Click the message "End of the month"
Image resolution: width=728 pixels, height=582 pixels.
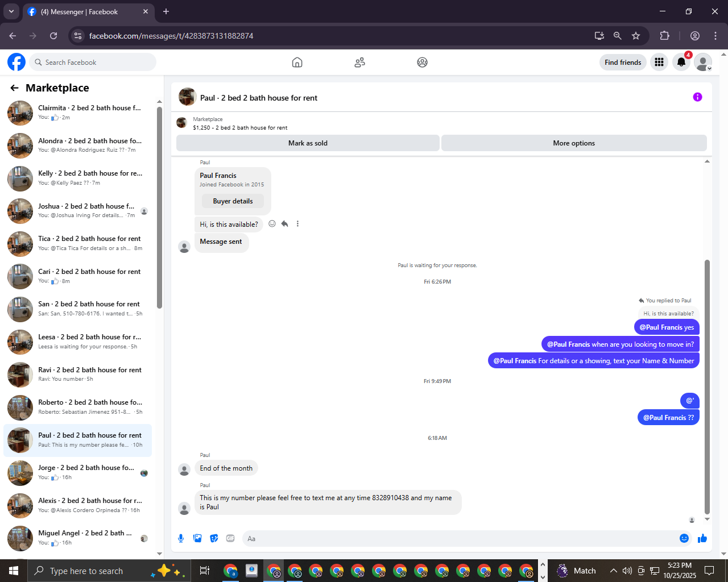[x=226, y=468]
